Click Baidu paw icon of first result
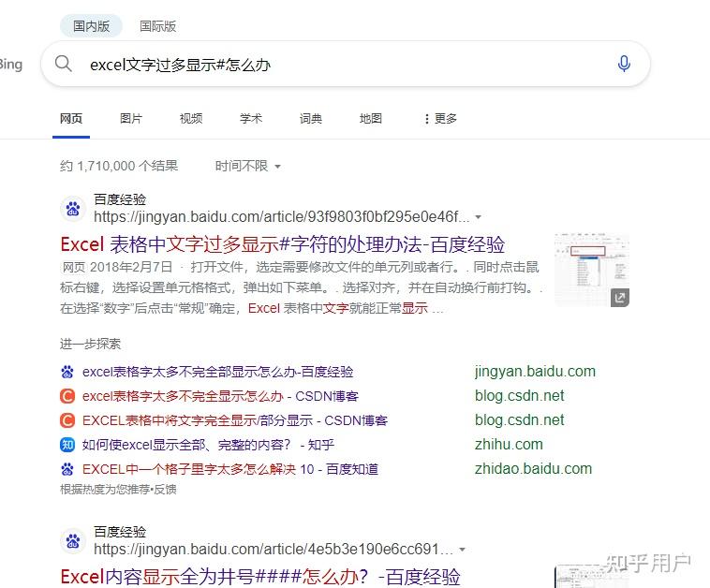The image size is (710, 588). coord(73,209)
